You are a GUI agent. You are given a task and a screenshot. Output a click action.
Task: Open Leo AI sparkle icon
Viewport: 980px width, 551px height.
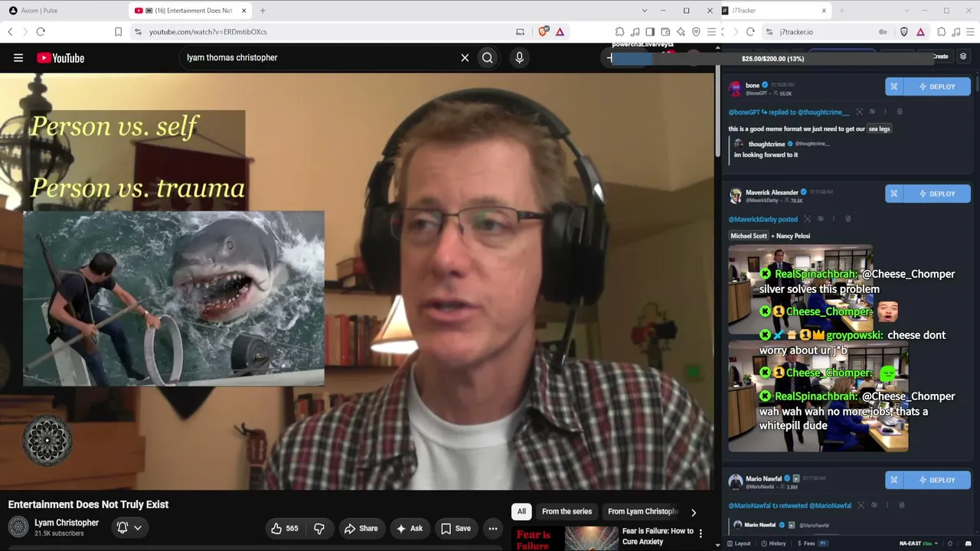(681, 31)
